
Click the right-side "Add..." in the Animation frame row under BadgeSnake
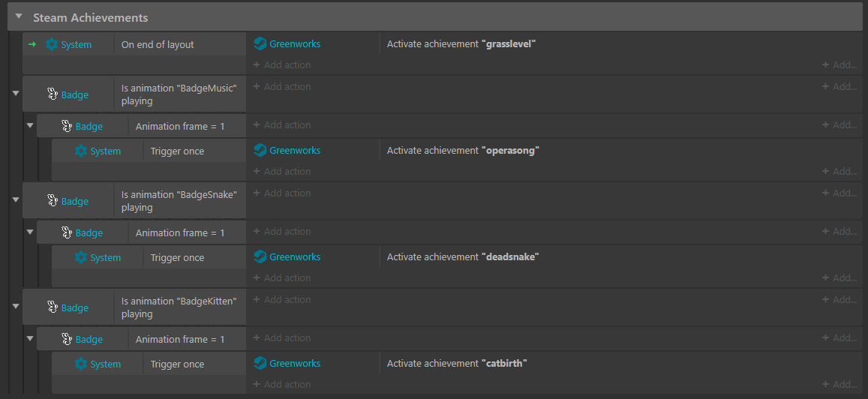839,231
